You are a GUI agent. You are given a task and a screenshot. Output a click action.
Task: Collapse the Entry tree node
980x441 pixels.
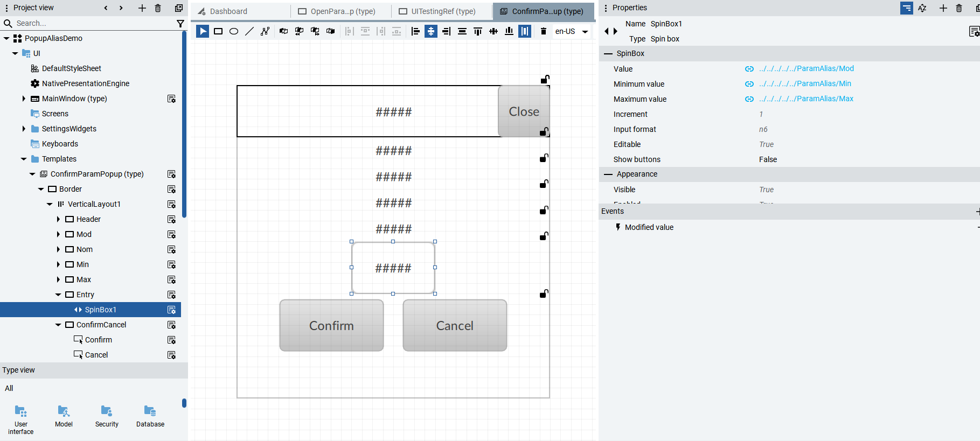tap(58, 295)
